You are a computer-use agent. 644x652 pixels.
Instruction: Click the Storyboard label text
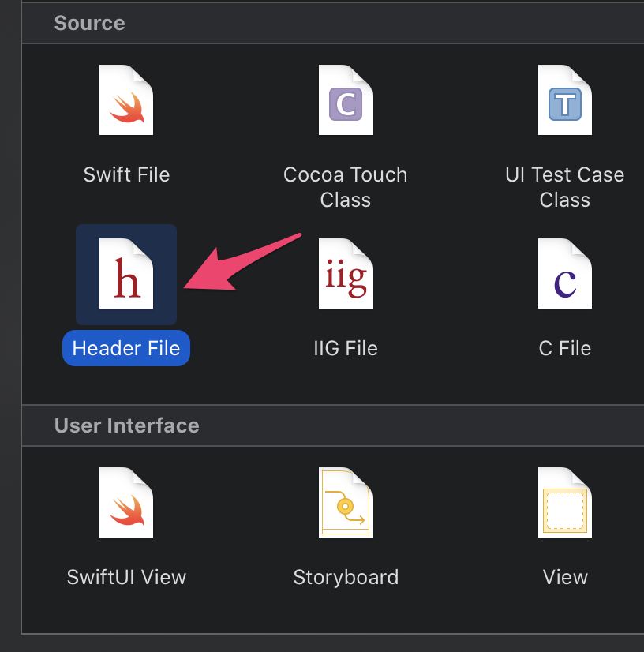point(346,577)
